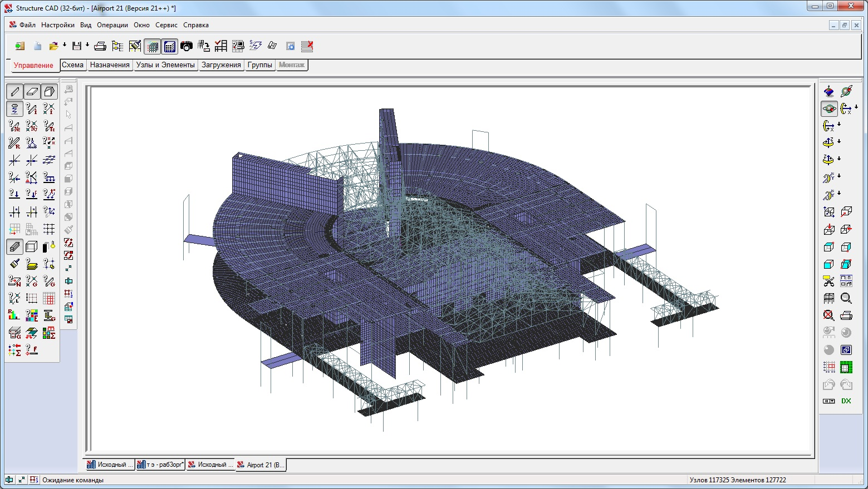Click the green DX icon

(846, 401)
